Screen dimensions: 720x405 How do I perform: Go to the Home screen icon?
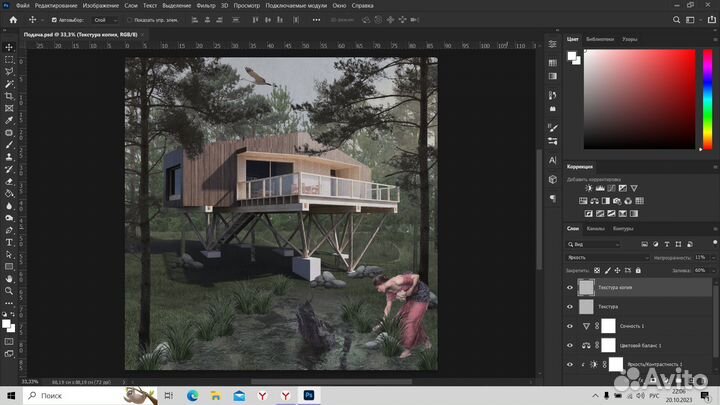[x=13, y=20]
